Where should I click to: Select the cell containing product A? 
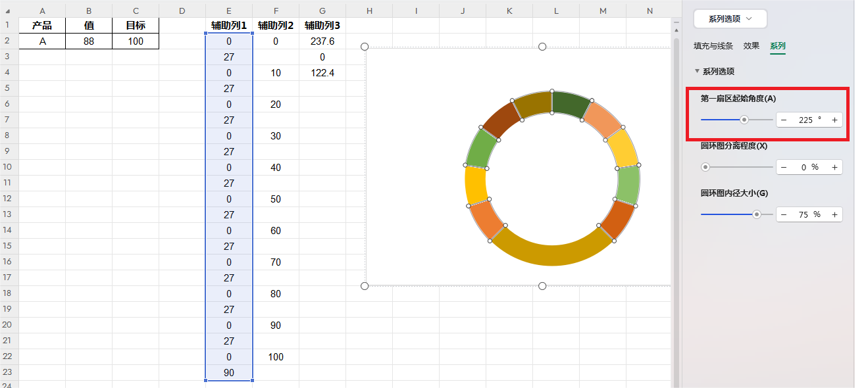(42, 41)
